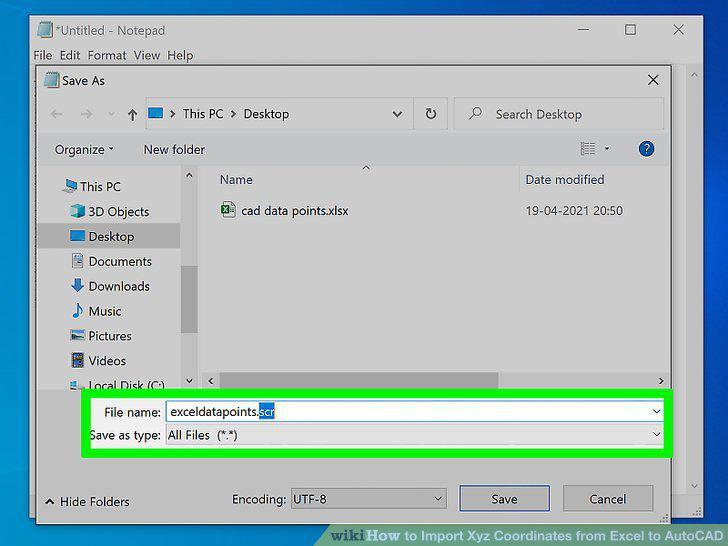Close the Save As dialog
Viewport: 728px width, 546px height.
click(x=653, y=80)
